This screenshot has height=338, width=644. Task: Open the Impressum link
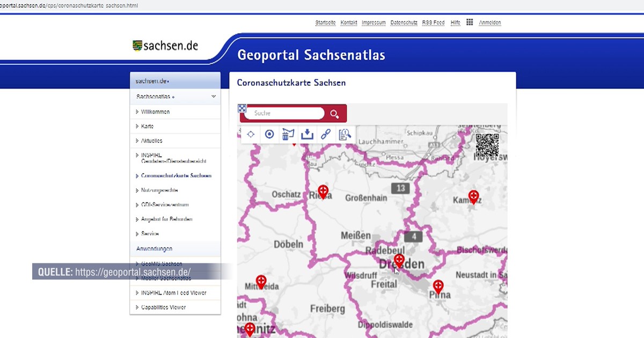(374, 23)
